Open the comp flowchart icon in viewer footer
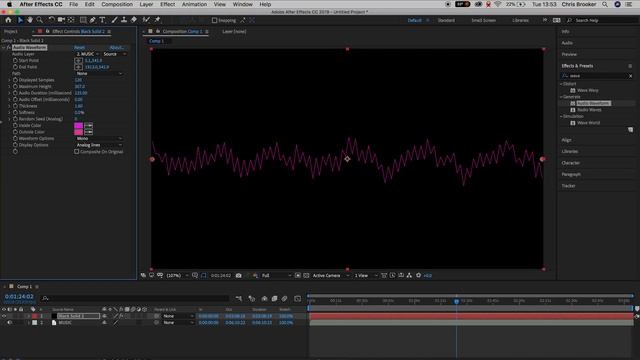 coord(409,276)
